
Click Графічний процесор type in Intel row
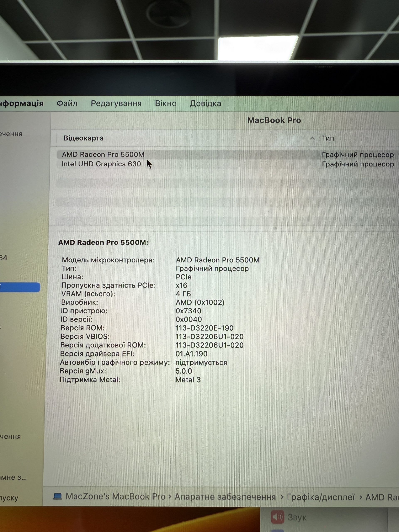pos(358,164)
